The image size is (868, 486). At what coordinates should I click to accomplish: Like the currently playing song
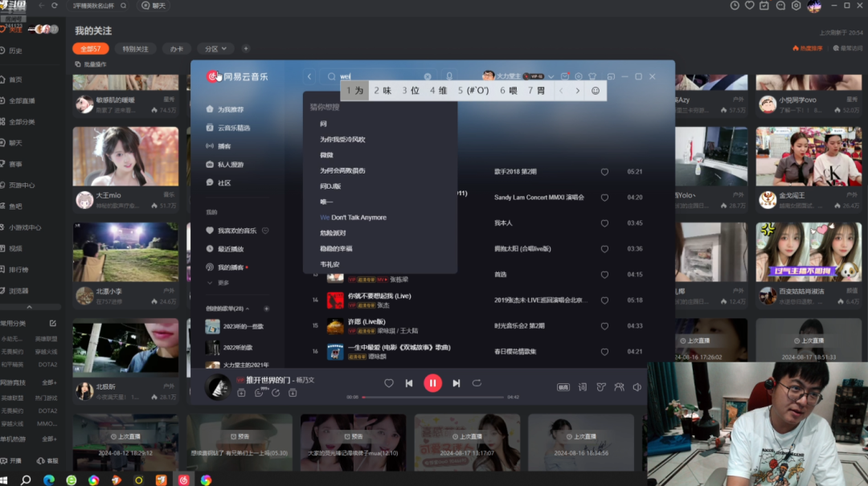389,383
